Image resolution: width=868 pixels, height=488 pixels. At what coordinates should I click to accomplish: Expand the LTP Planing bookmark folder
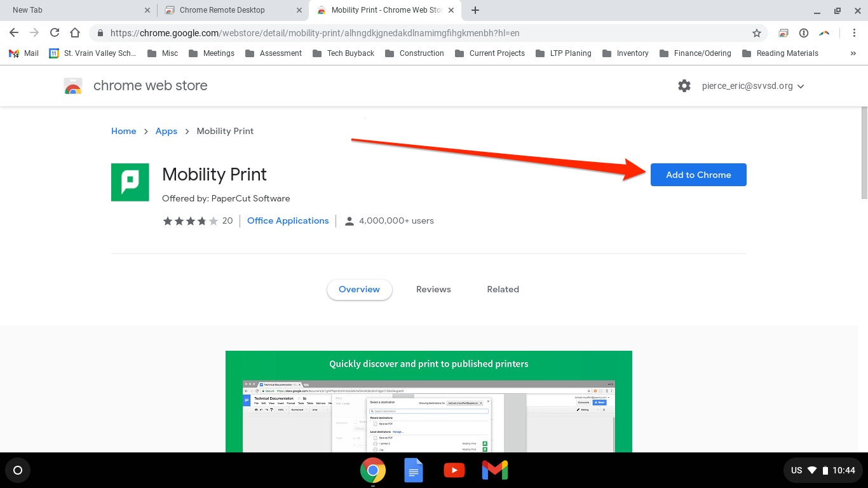(x=564, y=53)
